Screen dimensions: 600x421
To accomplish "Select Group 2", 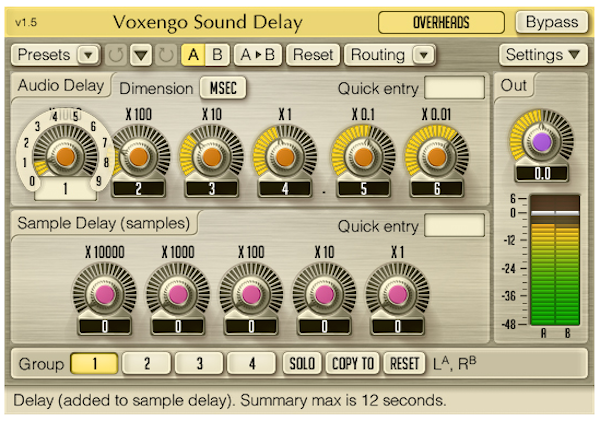I will pyautogui.click(x=147, y=363).
